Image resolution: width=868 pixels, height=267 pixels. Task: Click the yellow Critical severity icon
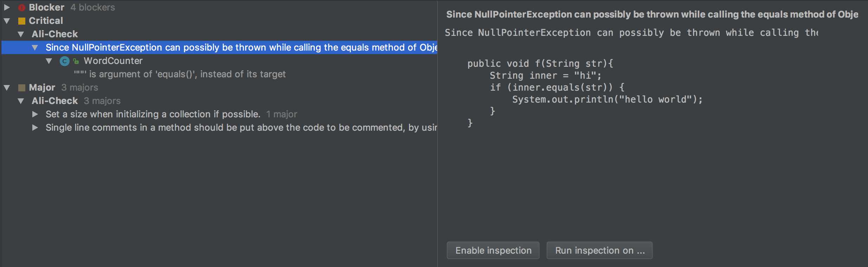pyautogui.click(x=22, y=21)
